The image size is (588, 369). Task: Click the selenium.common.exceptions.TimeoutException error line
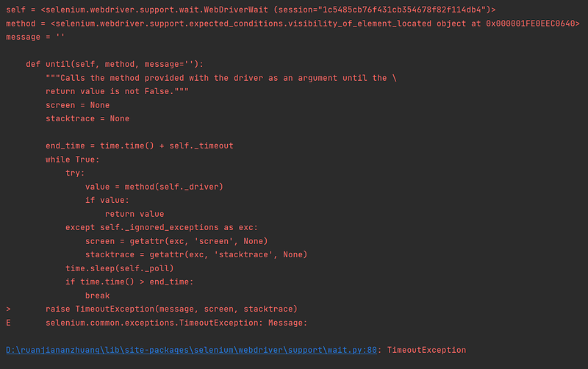(176, 323)
